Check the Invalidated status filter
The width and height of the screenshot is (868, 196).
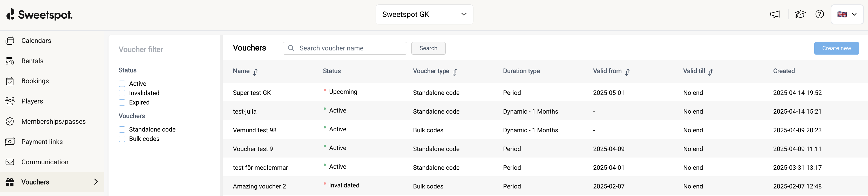[122, 93]
